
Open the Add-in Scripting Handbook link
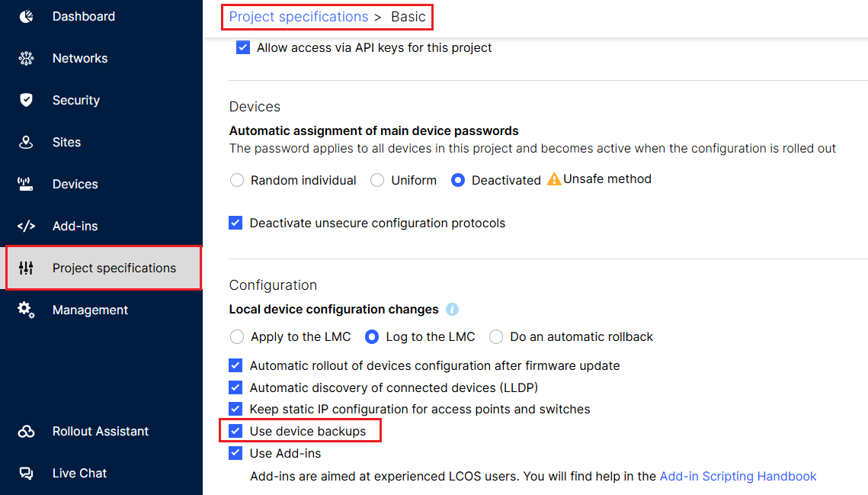pos(738,476)
